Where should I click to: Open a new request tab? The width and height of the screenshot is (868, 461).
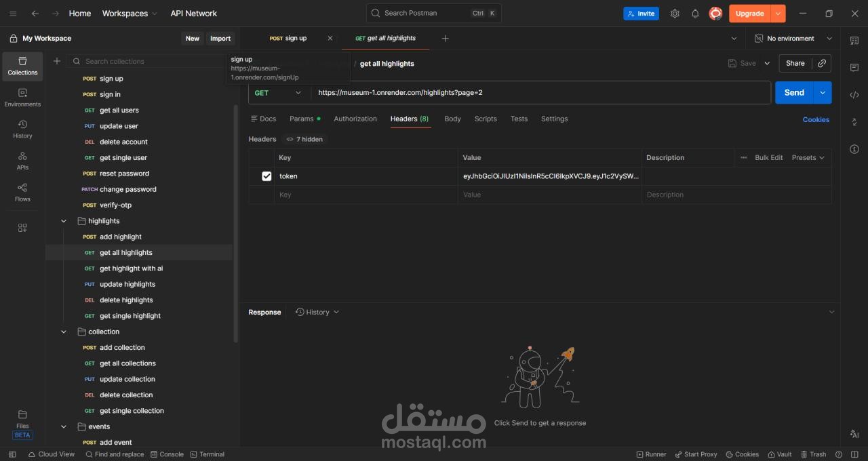coord(445,39)
